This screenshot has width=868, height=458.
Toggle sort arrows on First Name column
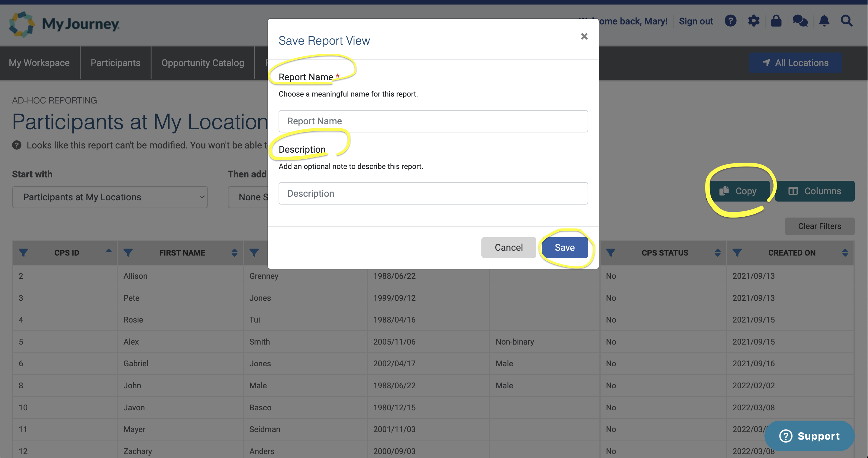(235, 253)
